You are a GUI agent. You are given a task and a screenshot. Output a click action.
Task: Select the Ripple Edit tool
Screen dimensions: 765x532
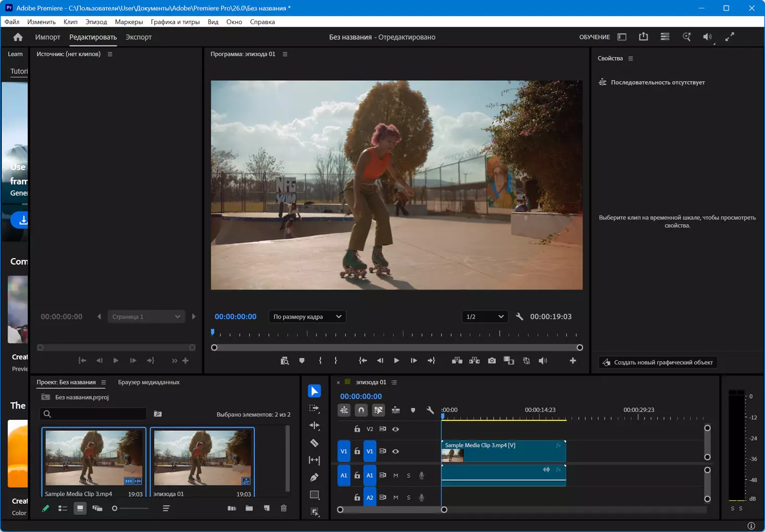coord(314,426)
